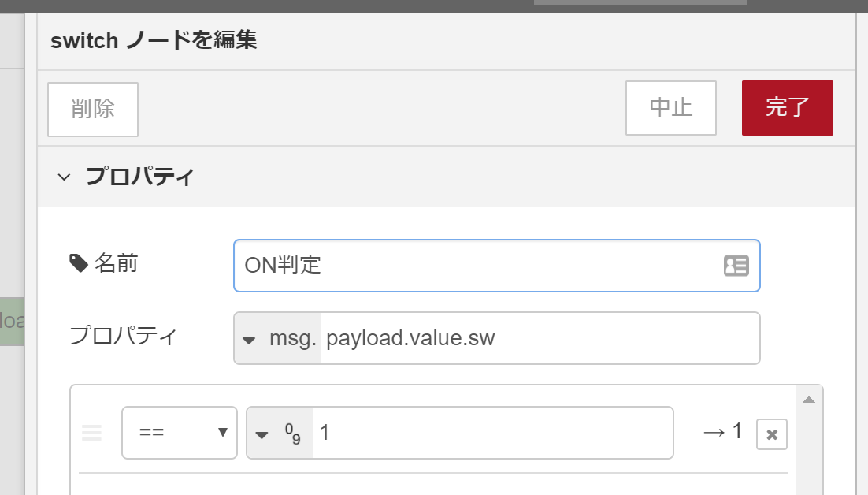Viewport: 868px width, 495px height.
Task: Grab the rule's drag handle icon
Action: click(x=92, y=433)
